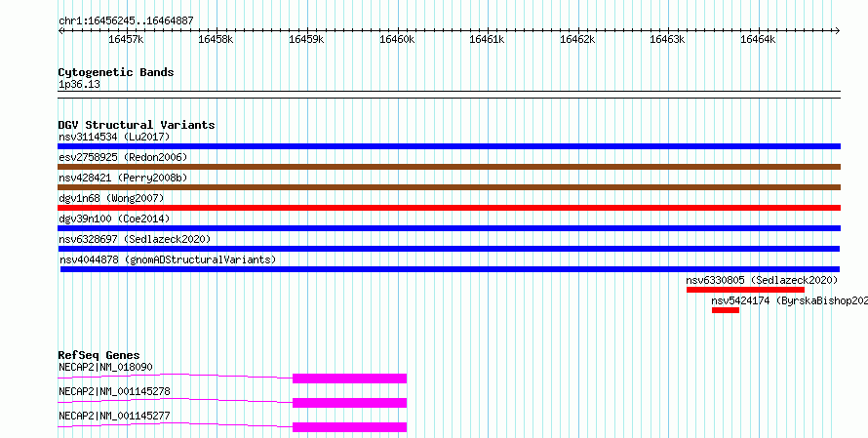This screenshot has height=438, width=868.
Task: Click the NM_001145277 intron line
Action: (x=175, y=424)
